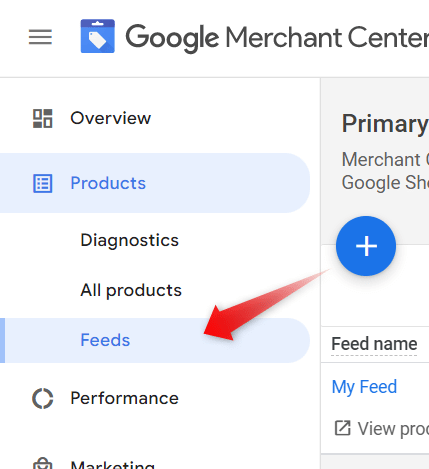The image size is (429, 469).
Task: Open Performance section in sidebar
Action: pos(124,398)
